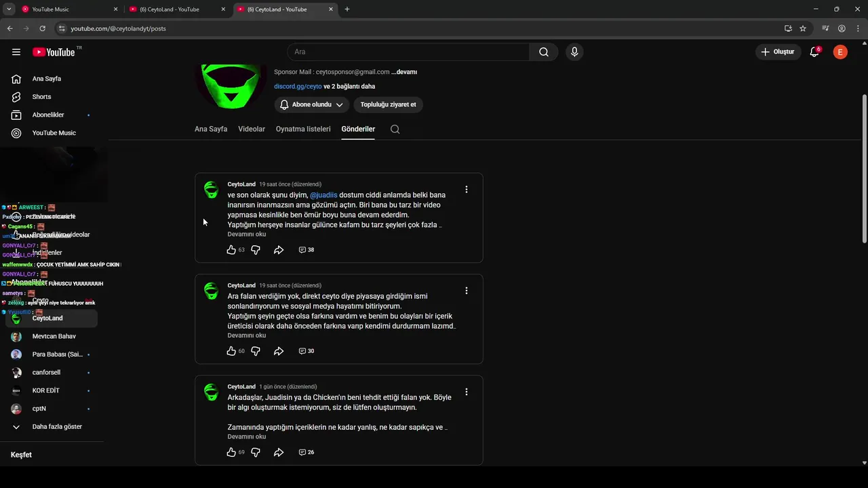
Task: Open the three-dot menu of the second post
Action: [x=466, y=291]
